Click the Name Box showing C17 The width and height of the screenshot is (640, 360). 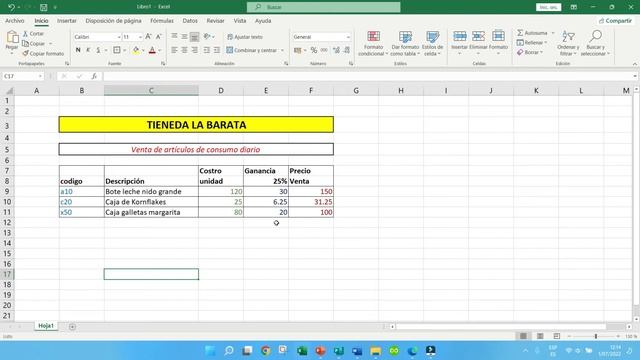22,76
